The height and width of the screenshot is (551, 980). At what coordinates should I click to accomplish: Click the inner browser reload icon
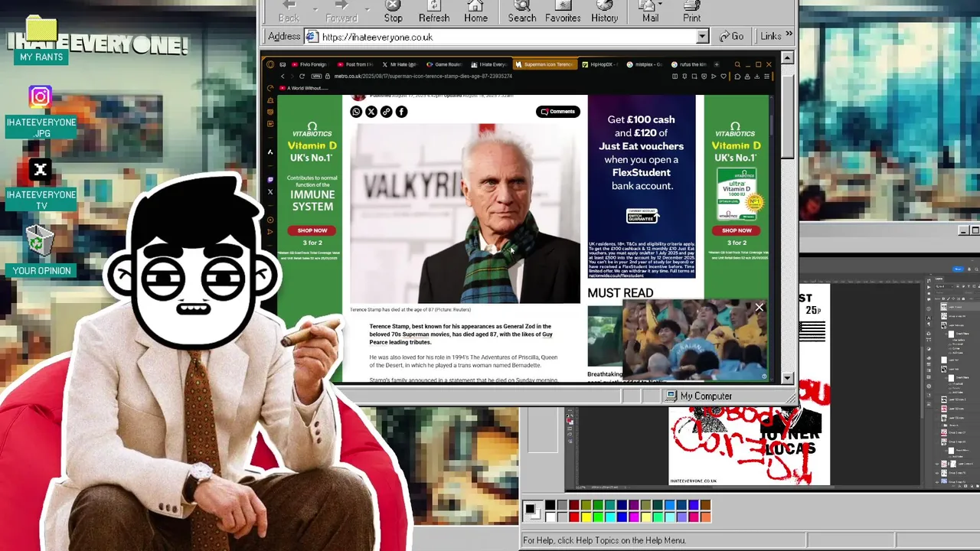pos(302,76)
